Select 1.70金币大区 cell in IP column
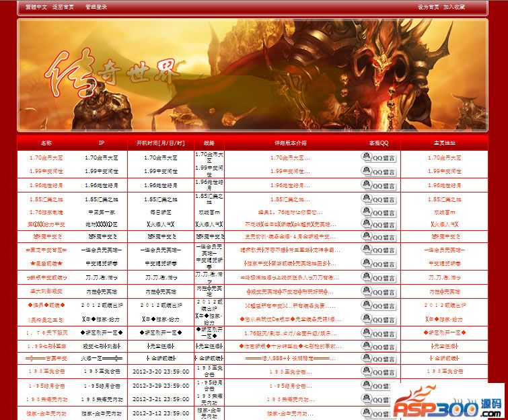 [x=102, y=157]
